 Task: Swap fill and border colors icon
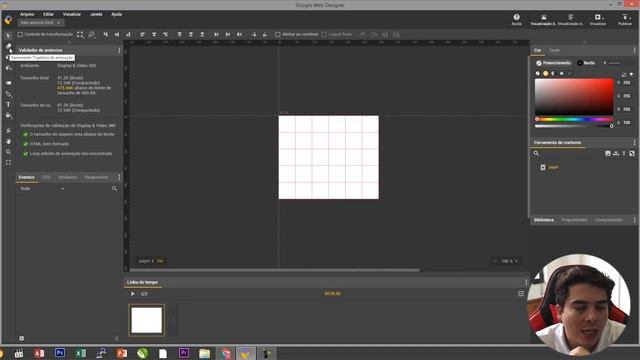(x=624, y=74)
